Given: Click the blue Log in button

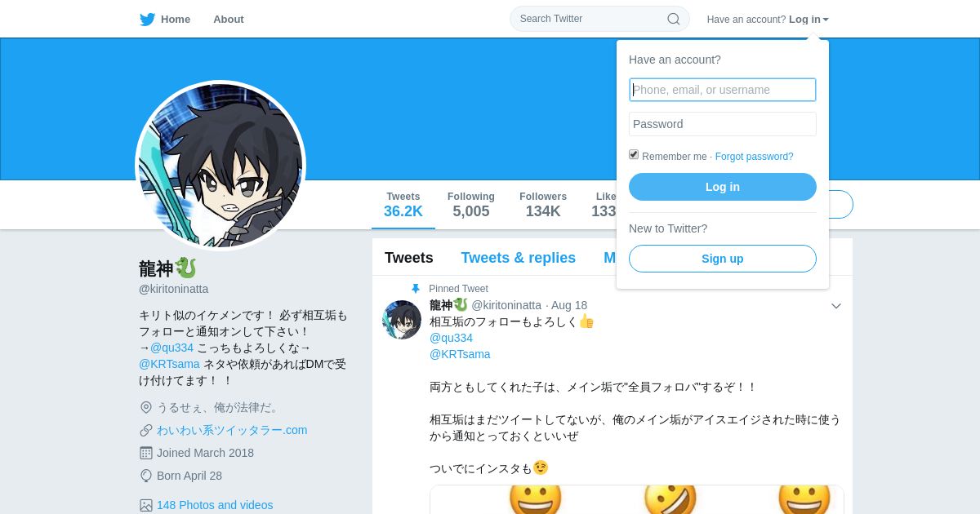Looking at the screenshot, I should [723, 187].
